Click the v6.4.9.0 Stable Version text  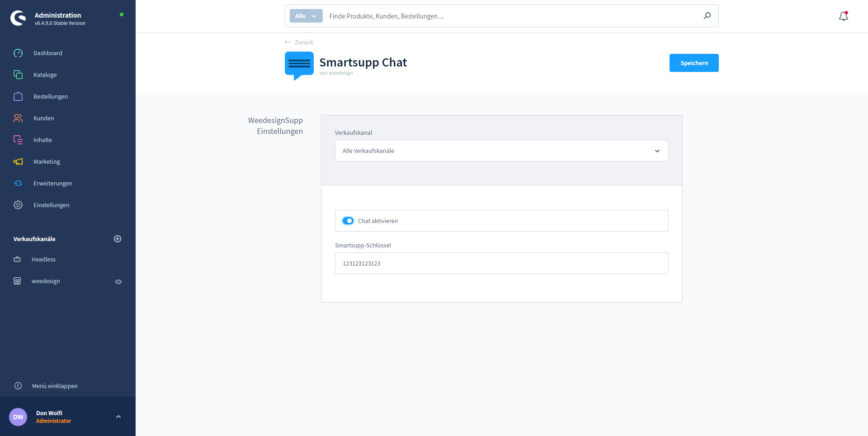click(x=60, y=23)
